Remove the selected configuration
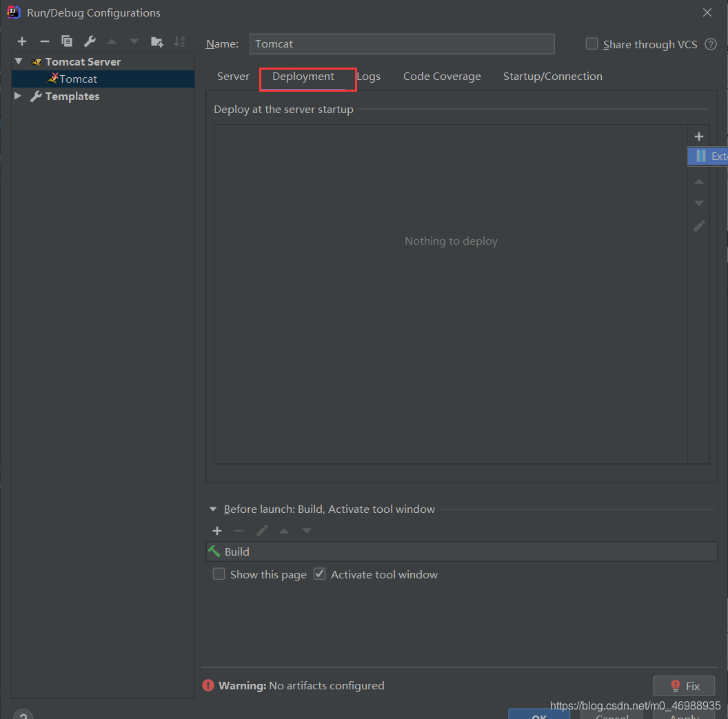The image size is (728, 719). 45,41
